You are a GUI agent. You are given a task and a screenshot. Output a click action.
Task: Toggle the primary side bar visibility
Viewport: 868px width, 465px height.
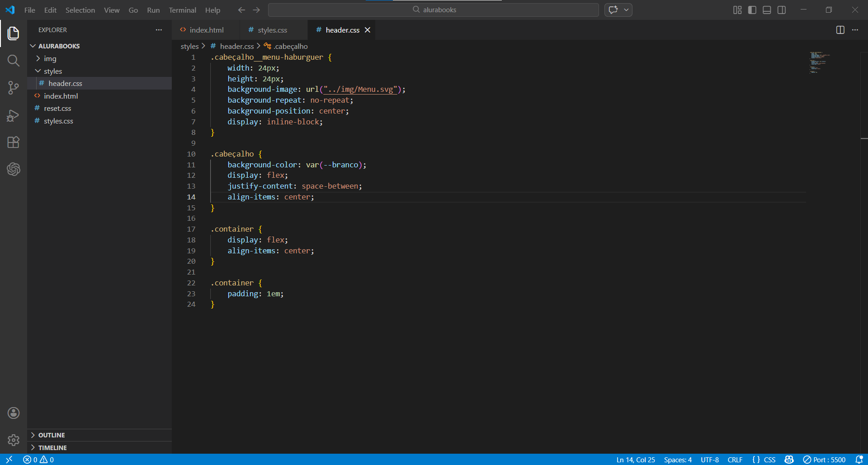click(752, 10)
